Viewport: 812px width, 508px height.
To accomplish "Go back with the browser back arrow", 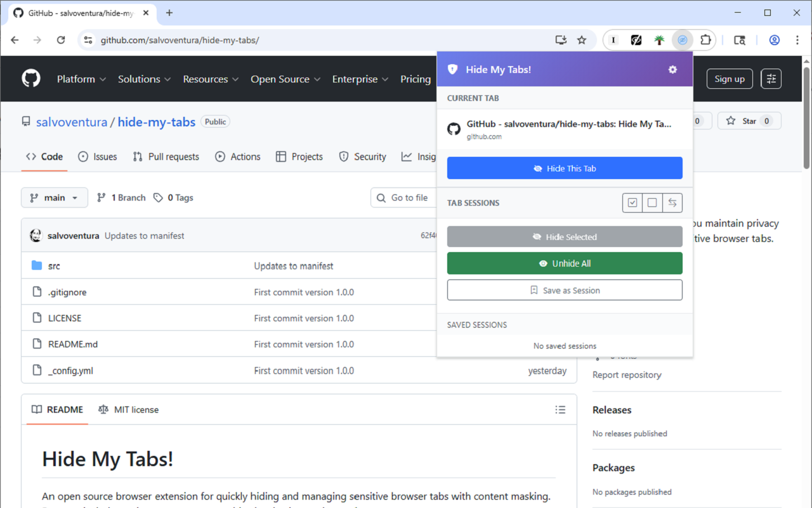I will point(15,40).
